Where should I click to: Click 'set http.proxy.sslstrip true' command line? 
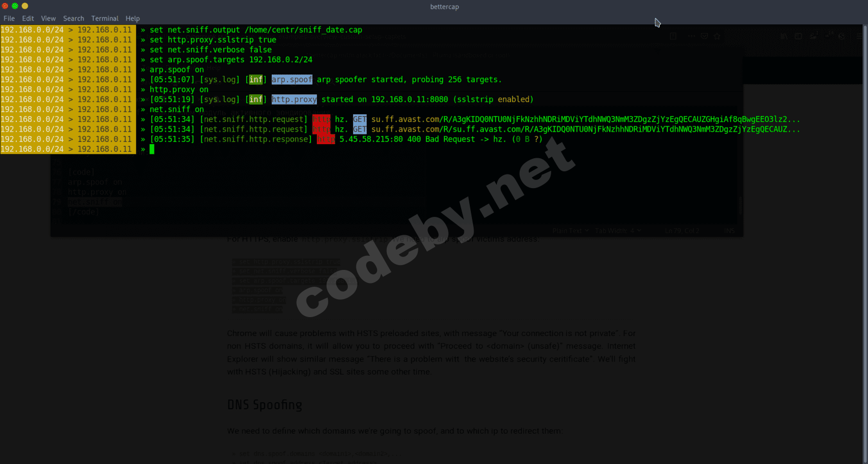pyautogui.click(x=213, y=40)
